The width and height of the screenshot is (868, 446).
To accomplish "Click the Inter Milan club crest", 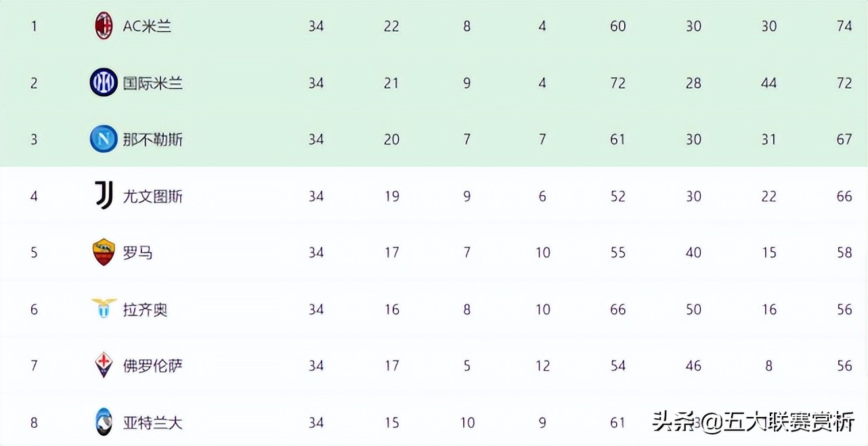I will (104, 83).
